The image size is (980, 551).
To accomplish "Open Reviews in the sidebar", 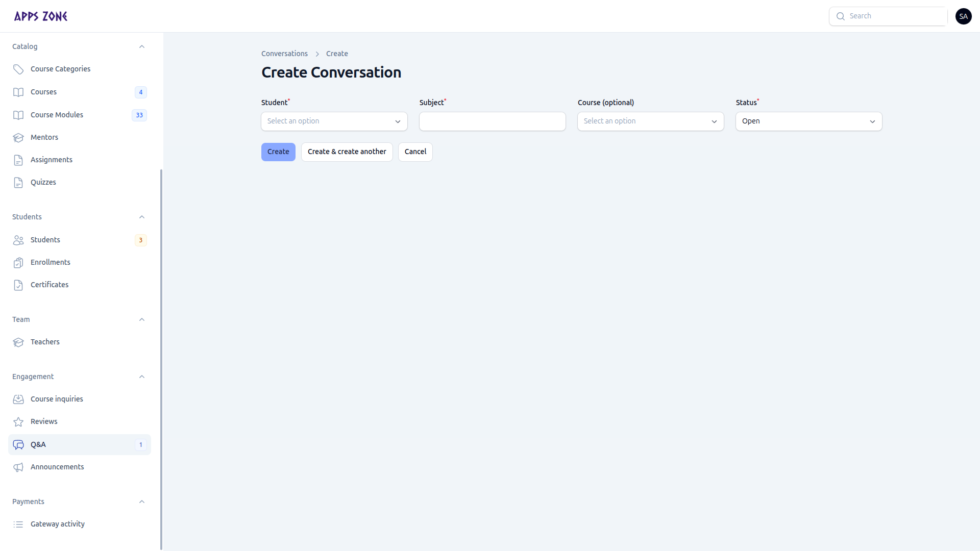I will [x=80, y=422].
